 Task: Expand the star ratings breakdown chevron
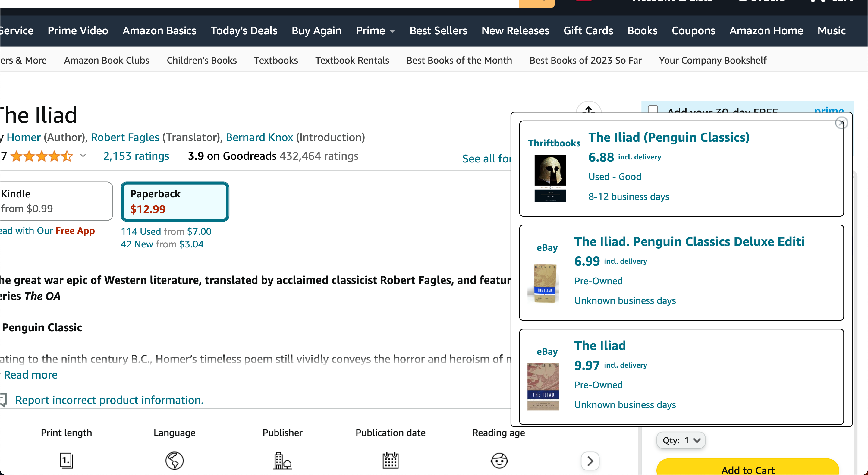coord(83,156)
